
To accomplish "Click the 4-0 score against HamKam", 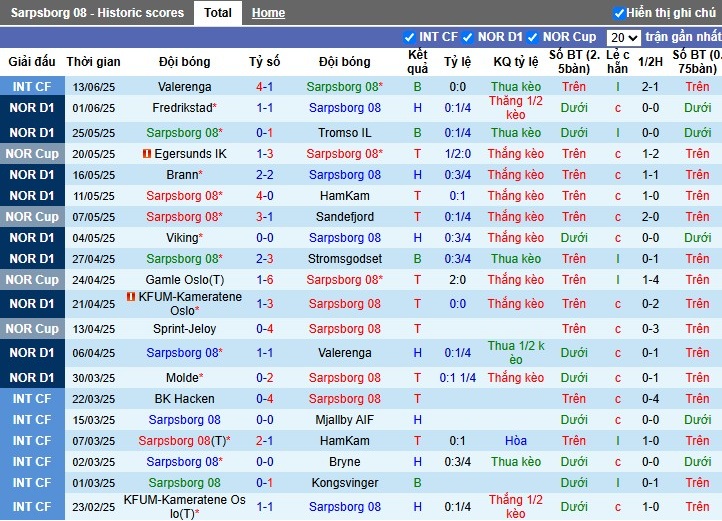I will coord(265,196).
